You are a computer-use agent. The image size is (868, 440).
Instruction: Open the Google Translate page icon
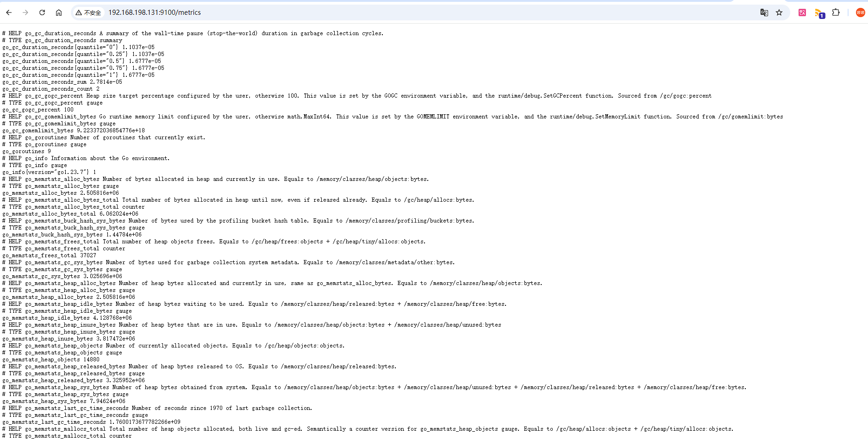pos(764,12)
